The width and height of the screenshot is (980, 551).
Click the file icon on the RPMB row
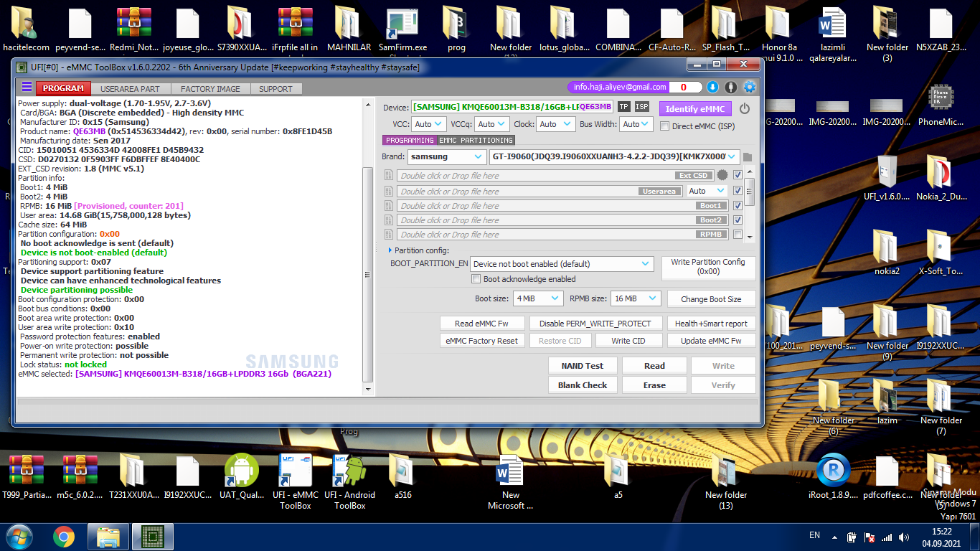(x=389, y=234)
